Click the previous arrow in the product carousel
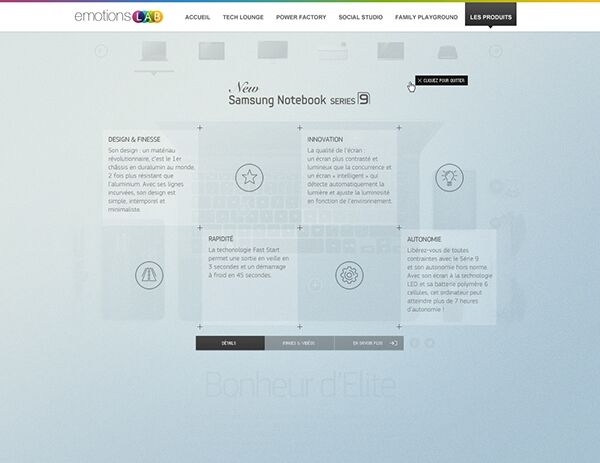 (x=101, y=51)
